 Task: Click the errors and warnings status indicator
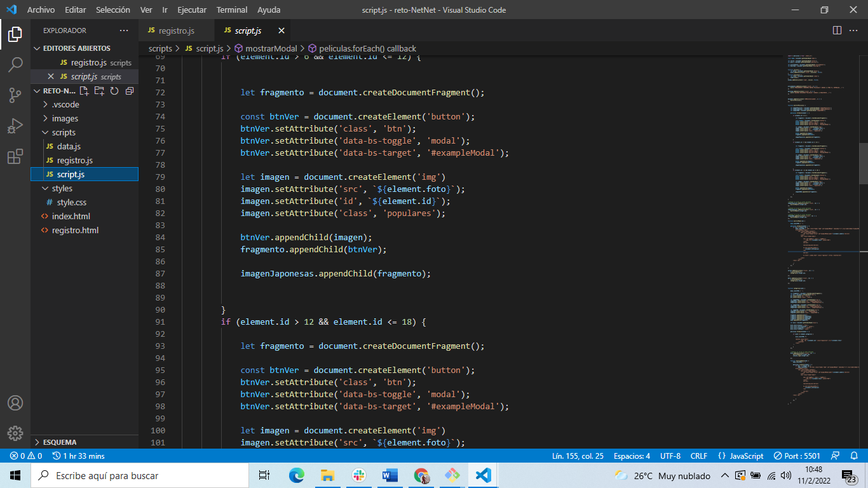pos(25,456)
